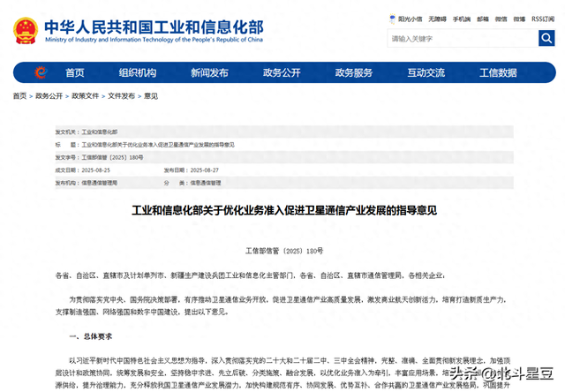The image size is (565, 392).
Task: Click the swirl icon in navigation bar
Action: (x=41, y=72)
